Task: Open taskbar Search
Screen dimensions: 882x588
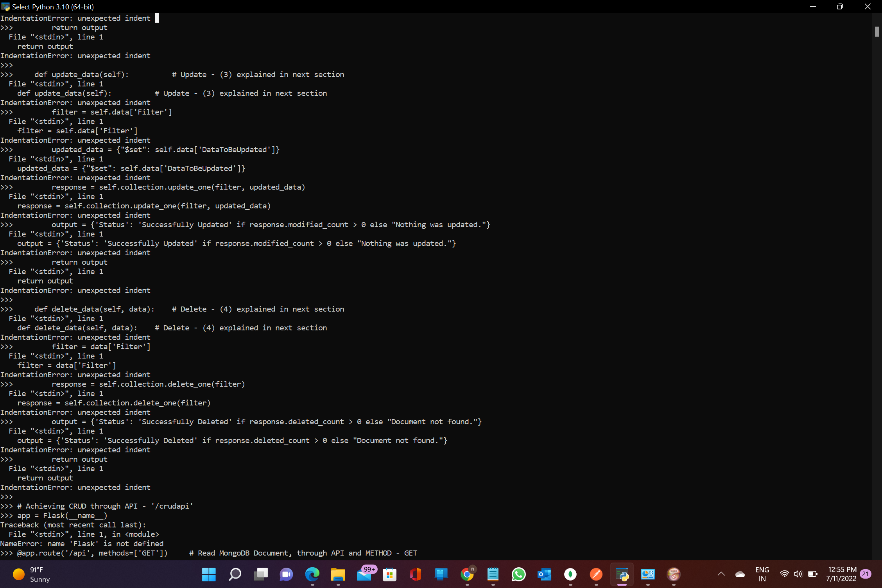Action: [x=235, y=574]
